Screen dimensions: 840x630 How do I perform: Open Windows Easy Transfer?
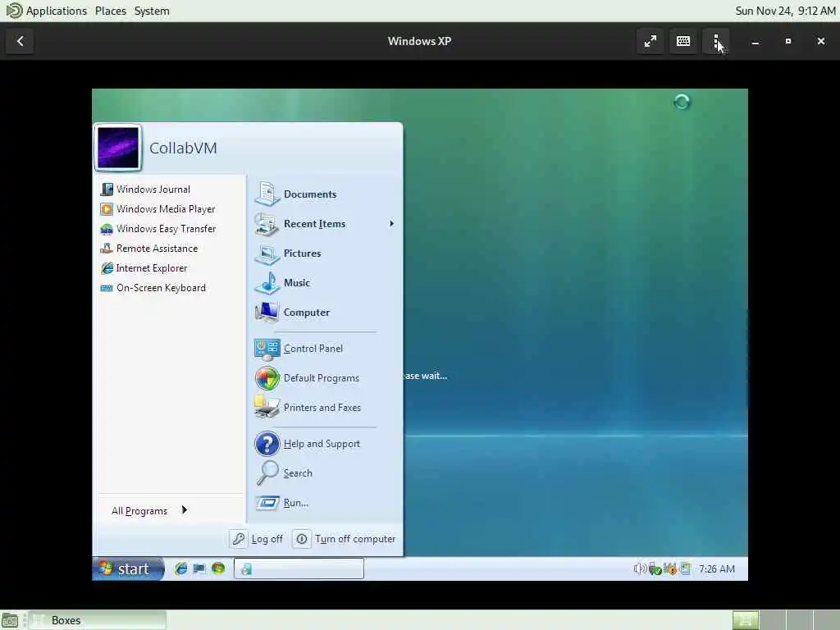coord(158,229)
